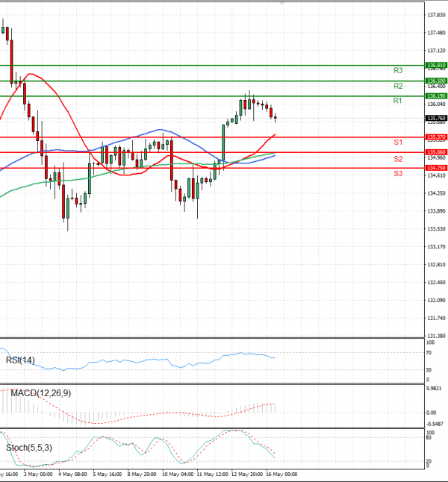Click the last red candlestick on chart
This screenshot has width=448, height=482.
[276, 117]
